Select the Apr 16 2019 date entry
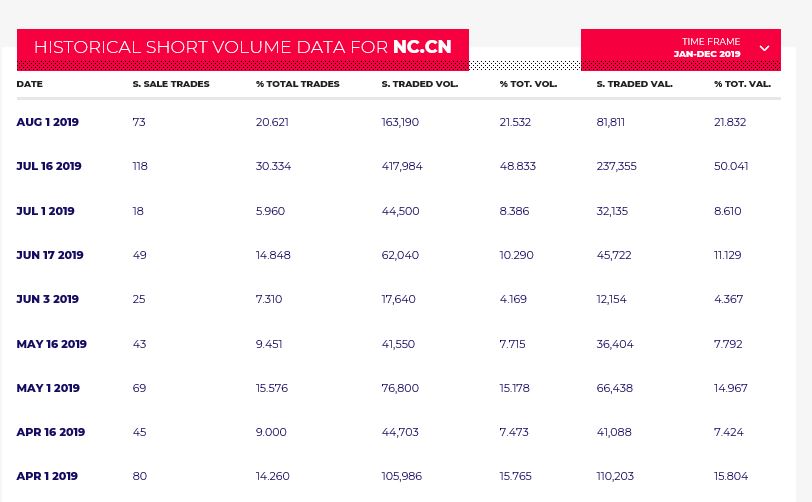 click(x=50, y=432)
